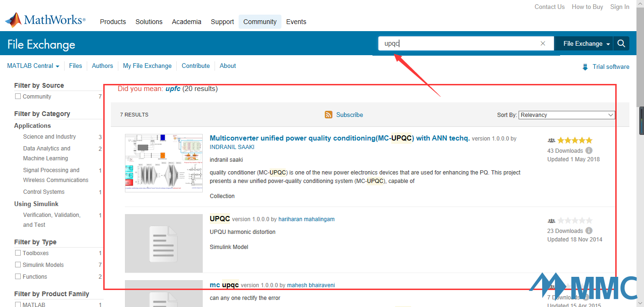Click the info icon beside 23 Downloads
Viewport: 644px width, 307px height.
[589, 231]
